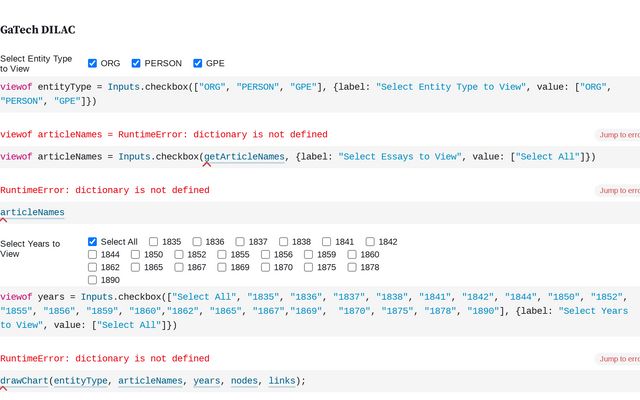Image resolution: width=640 pixels, height=400 pixels.
Task: Click 'Select Entity Type to View' label
Action: pyautogui.click(x=36, y=64)
